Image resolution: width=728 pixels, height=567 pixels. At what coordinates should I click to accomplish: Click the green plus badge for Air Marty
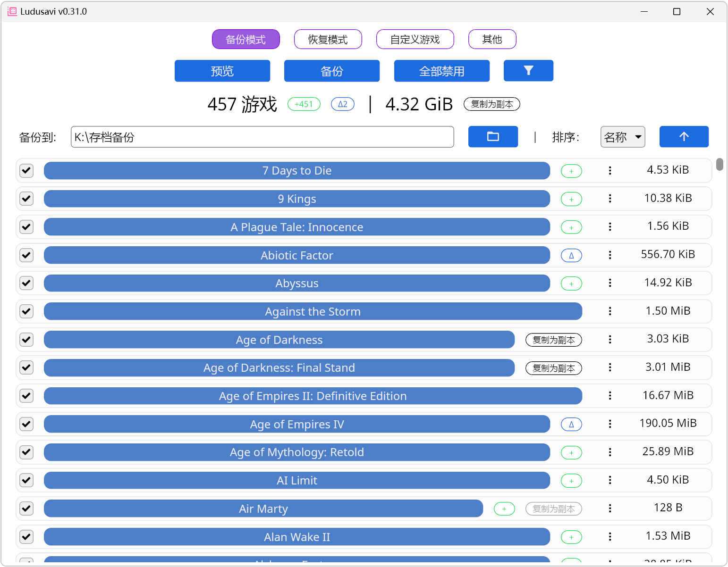pos(504,509)
